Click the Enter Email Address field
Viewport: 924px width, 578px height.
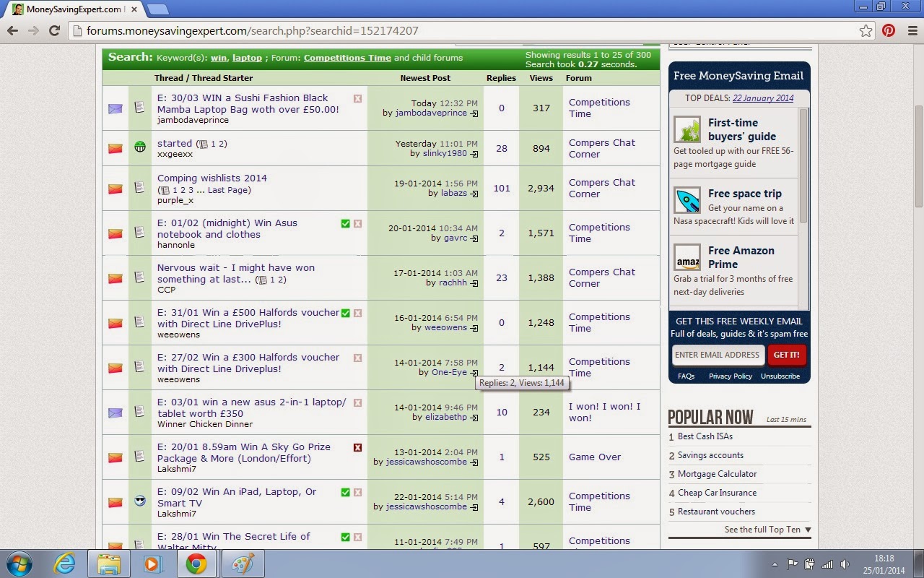point(718,355)
